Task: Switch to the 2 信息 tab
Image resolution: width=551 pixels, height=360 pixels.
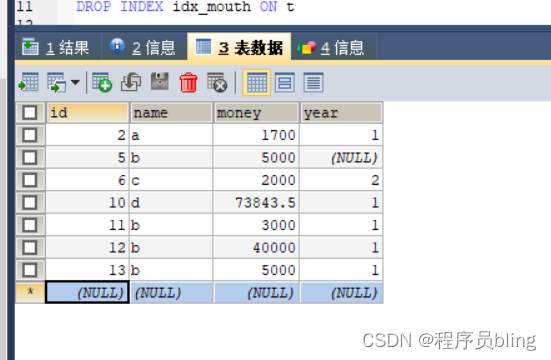Action: coord(143,47)
